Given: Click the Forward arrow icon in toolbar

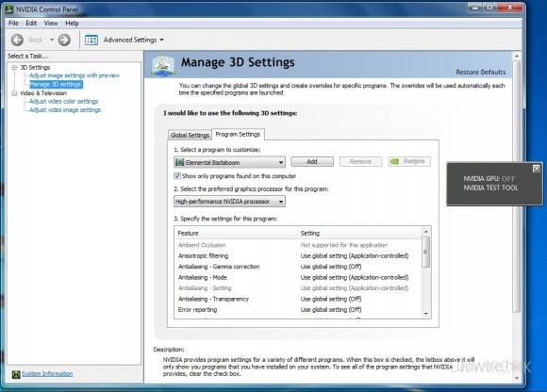Looking at the screenshot, I should pyautogui.click(x=64, y=41).
